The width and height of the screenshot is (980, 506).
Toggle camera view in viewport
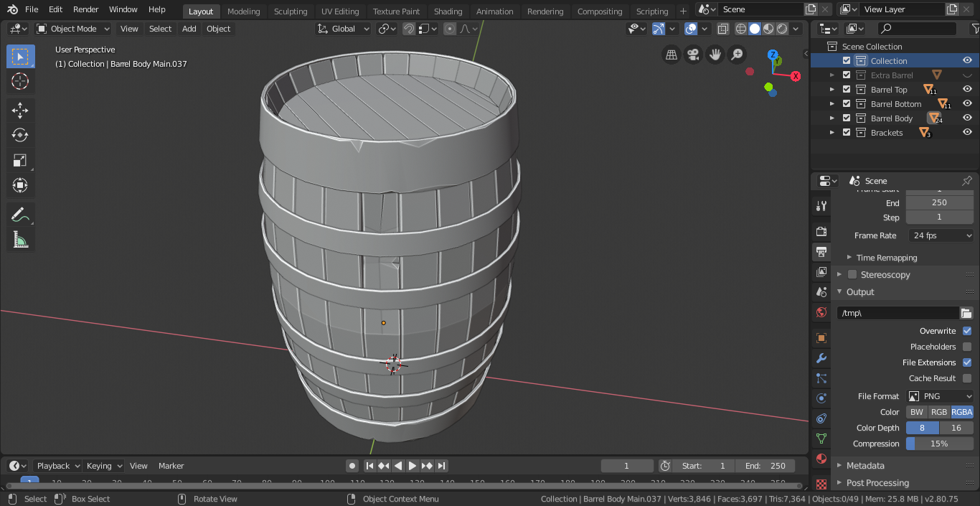tap(693, 55)
